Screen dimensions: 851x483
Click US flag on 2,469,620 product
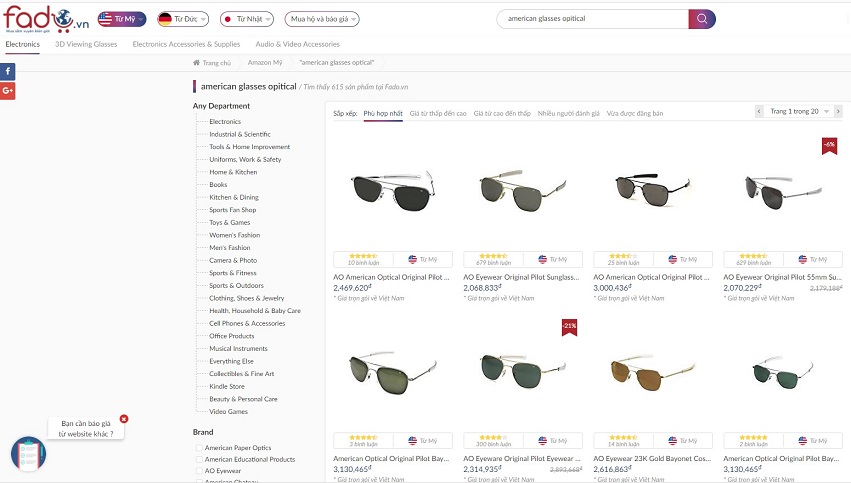point(412,259)
